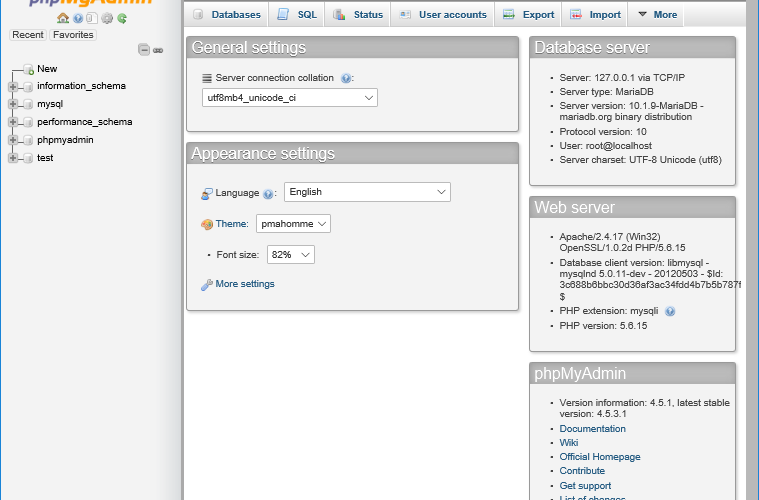Click the 'Server: 127.0.0.1 via TCP/IP' text
This screenshot has width=759, height=500.
[622, 77]
